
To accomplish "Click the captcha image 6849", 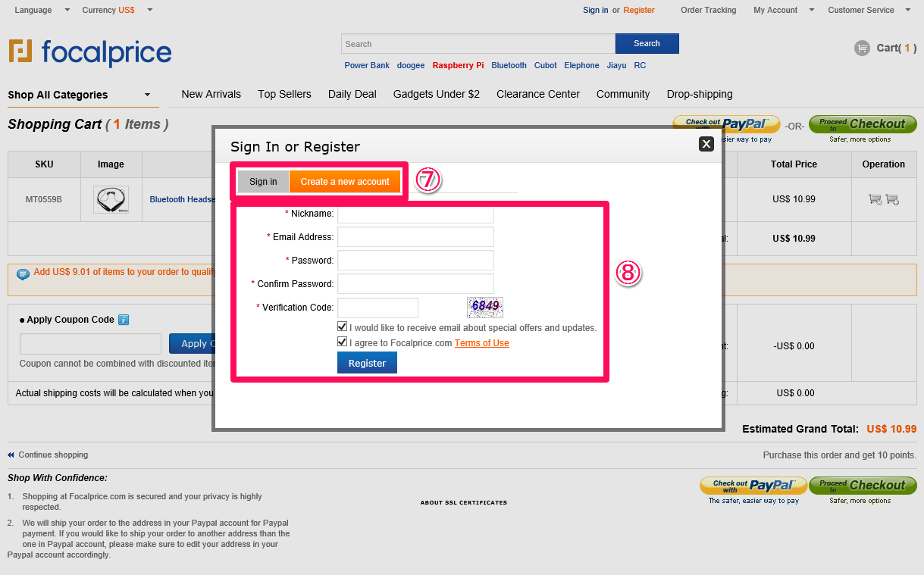I will point(485,307).
